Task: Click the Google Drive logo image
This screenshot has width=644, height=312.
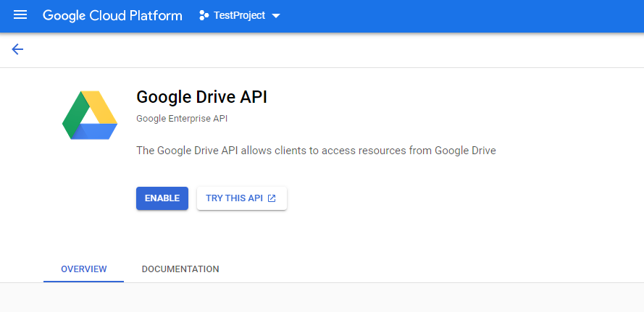Action: click(90, 115)
